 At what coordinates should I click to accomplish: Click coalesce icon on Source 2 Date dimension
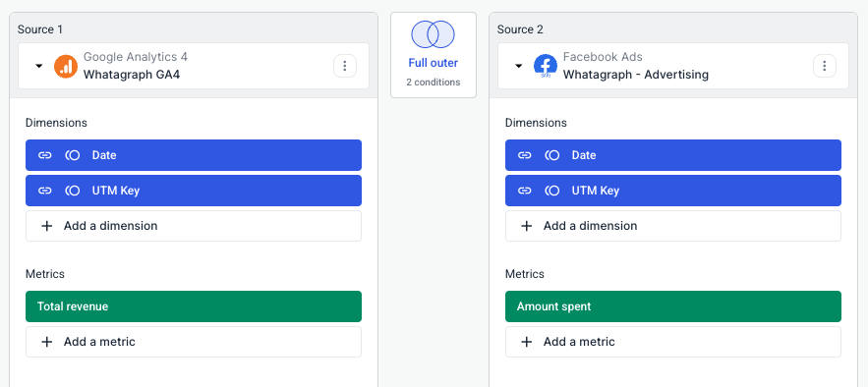point(551,155)
